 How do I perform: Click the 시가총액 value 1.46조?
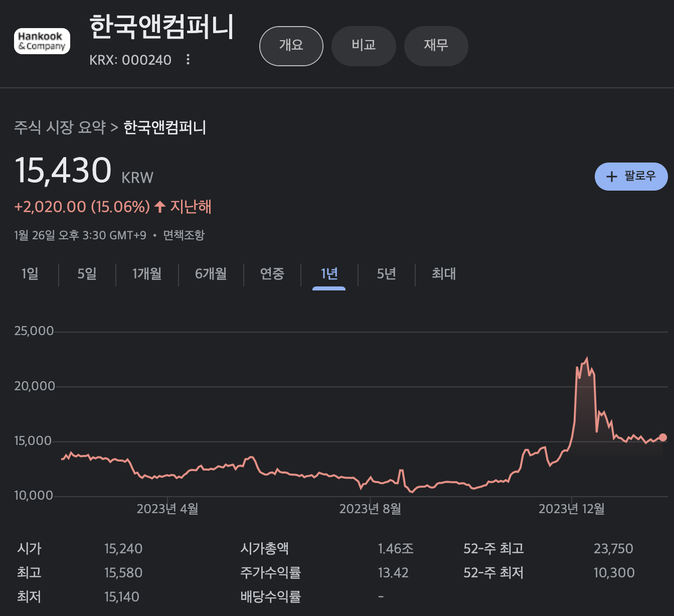[x=396, y=549]
